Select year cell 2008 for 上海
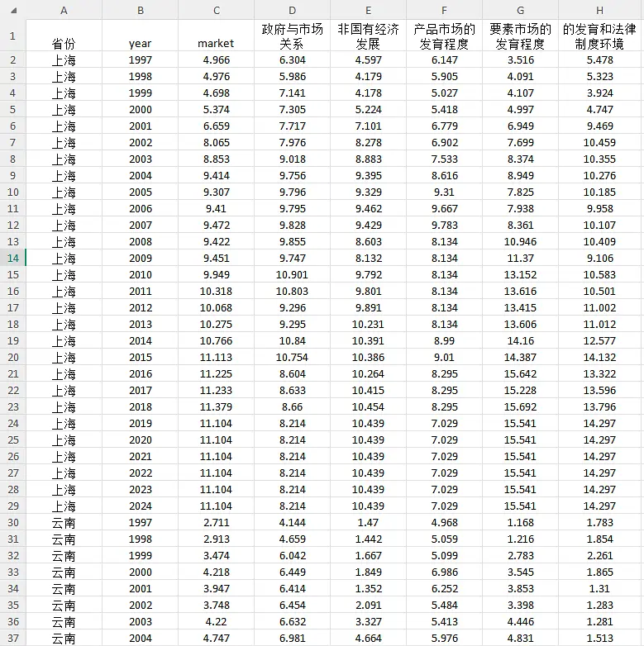 click(141, 241)
